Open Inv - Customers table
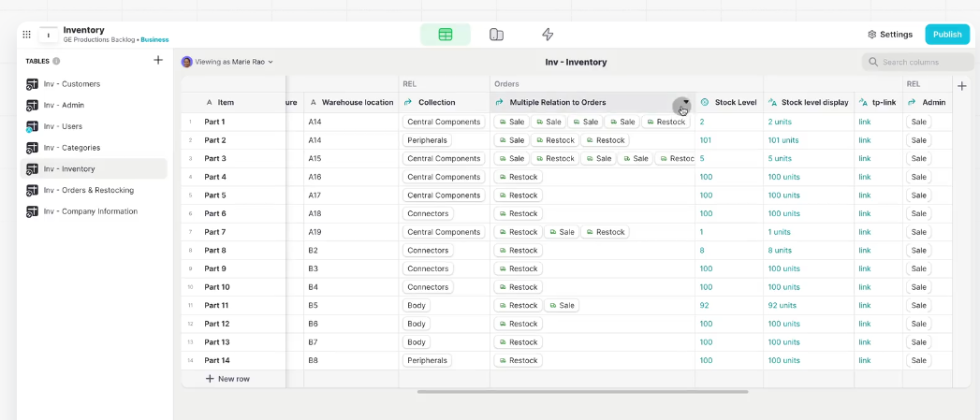This screenshot has height=420, width=980. [x=93, y=84]
